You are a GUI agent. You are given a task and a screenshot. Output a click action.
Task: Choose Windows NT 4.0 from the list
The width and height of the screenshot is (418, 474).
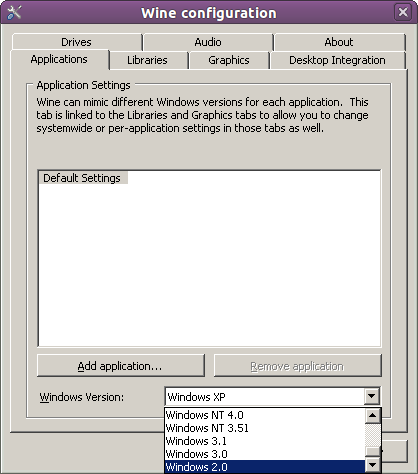tap(265, 415)
